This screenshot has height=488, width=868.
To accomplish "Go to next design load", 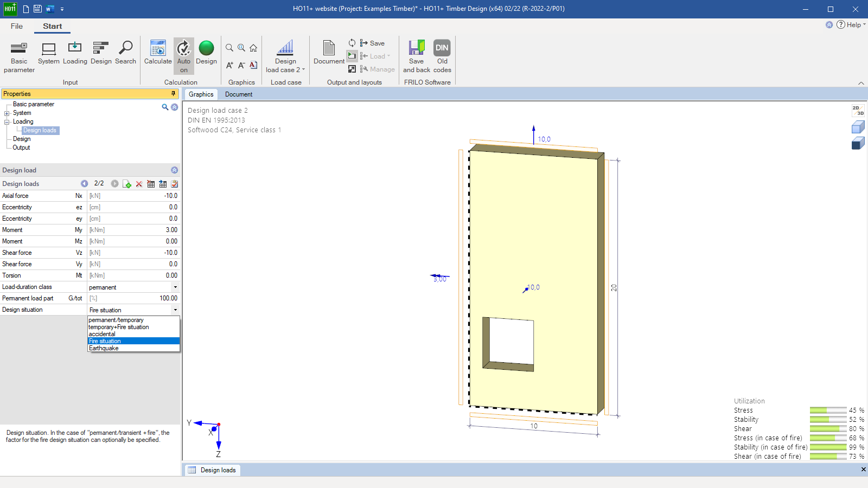I will (x=114, y=184).
